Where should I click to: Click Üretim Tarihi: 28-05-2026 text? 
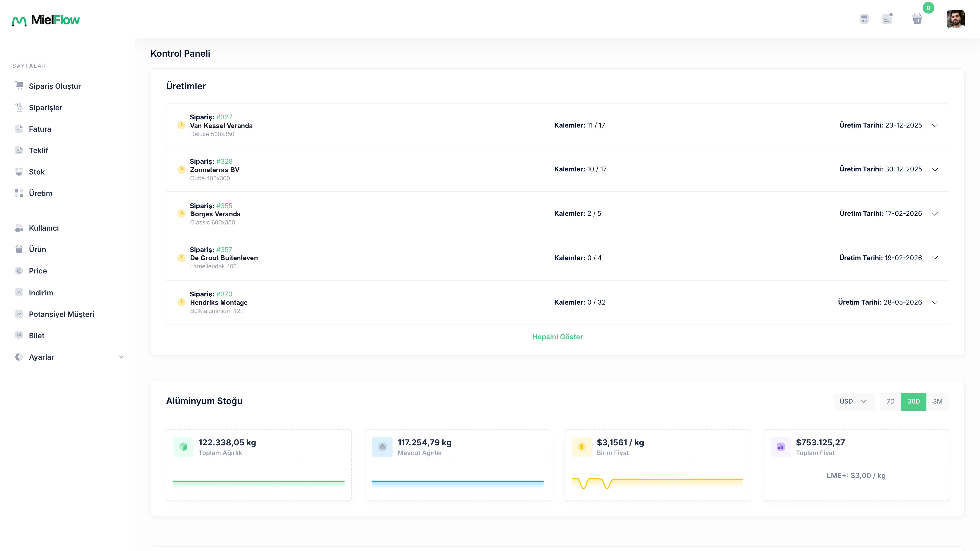point(879,302)
